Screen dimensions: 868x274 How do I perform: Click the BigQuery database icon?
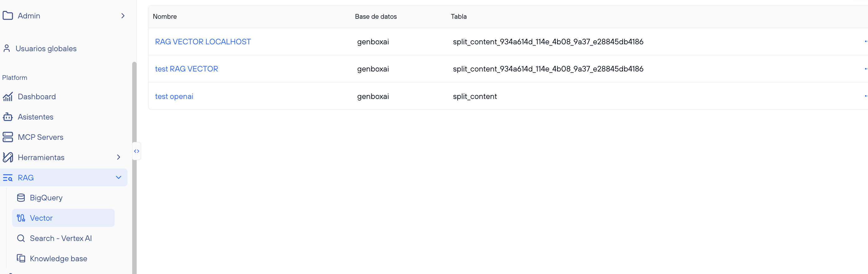21,198
